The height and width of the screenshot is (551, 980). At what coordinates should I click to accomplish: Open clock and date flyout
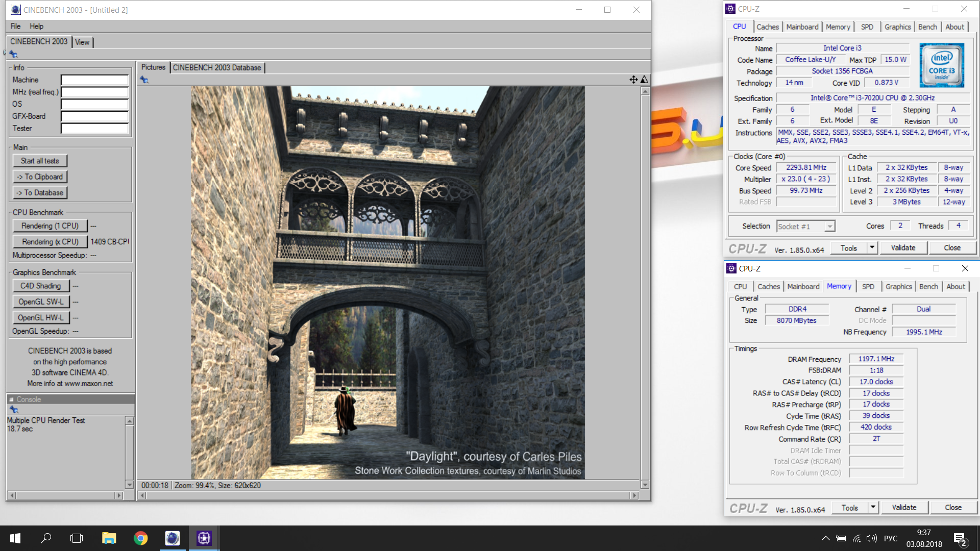point(924,538)
